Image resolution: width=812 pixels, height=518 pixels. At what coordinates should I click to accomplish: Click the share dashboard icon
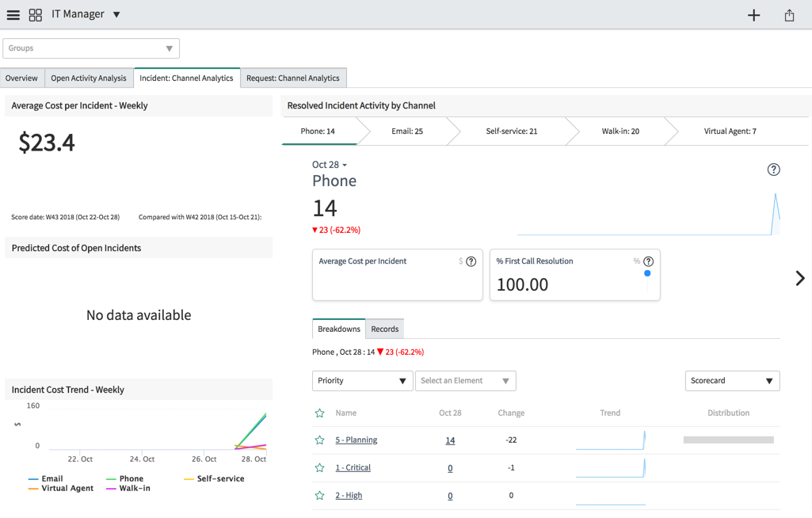click(789, 15)
